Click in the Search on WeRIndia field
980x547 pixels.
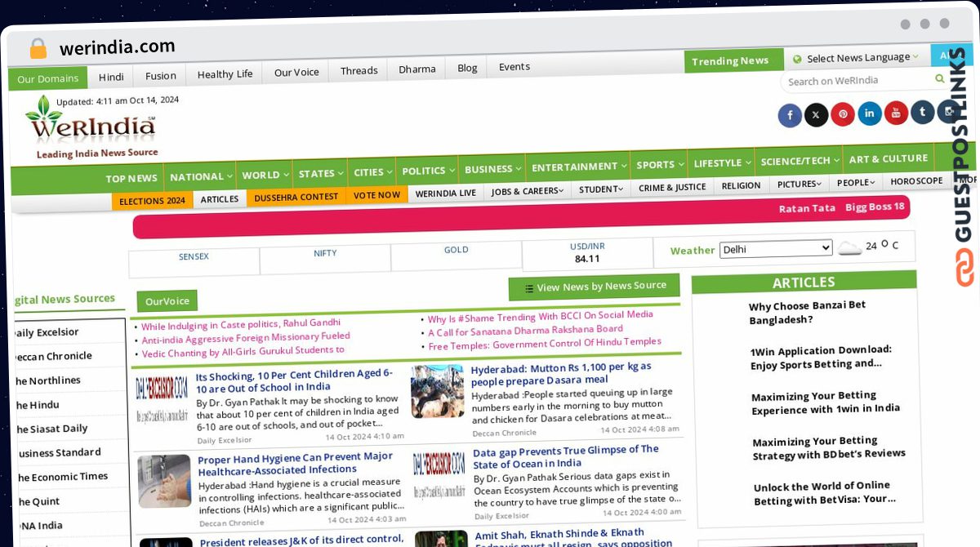[x=857, y=81]
